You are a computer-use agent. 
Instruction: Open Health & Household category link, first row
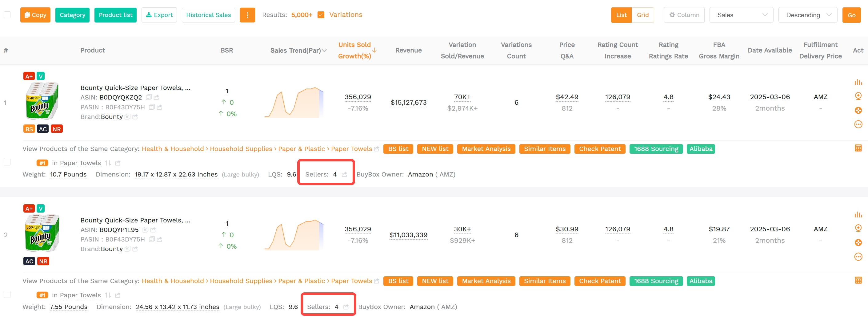tap(173, 149)
